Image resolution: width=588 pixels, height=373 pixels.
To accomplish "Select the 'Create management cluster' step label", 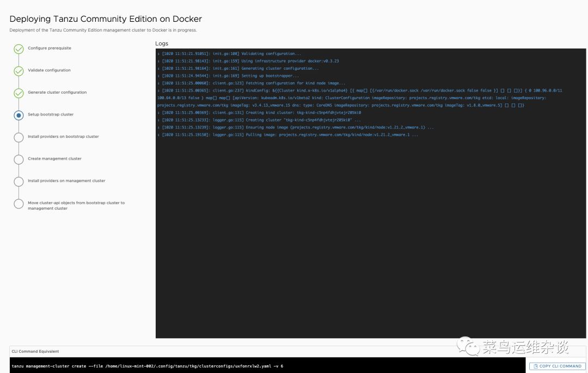I will (x=54, y=158).
